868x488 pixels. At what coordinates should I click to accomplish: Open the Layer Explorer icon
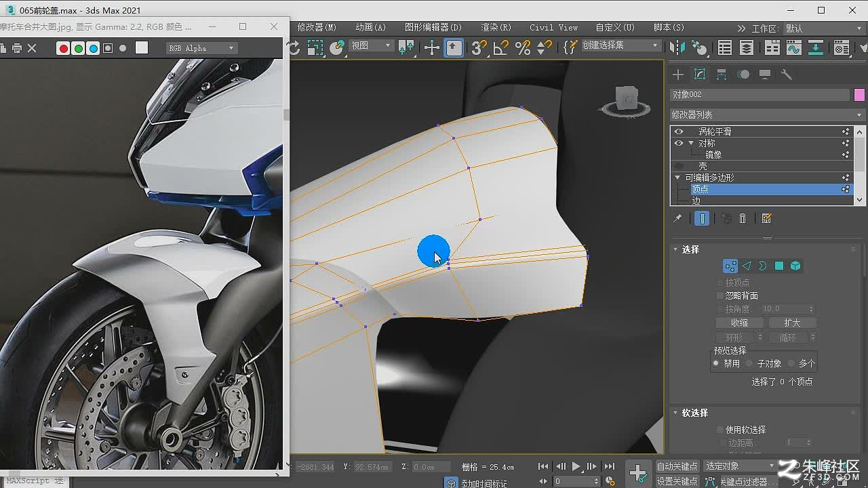[747, 47]
